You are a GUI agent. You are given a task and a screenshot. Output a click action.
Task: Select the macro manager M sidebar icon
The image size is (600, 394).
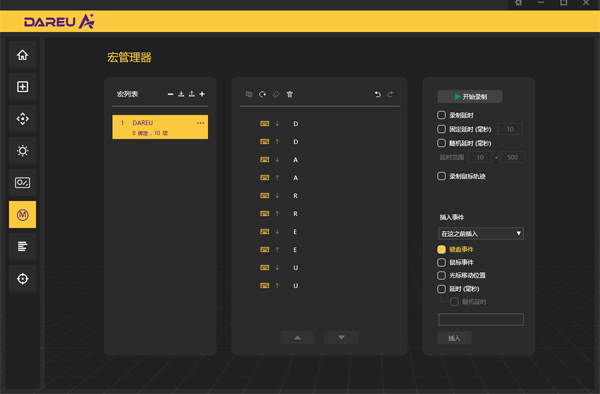click(x=23, y=215)
